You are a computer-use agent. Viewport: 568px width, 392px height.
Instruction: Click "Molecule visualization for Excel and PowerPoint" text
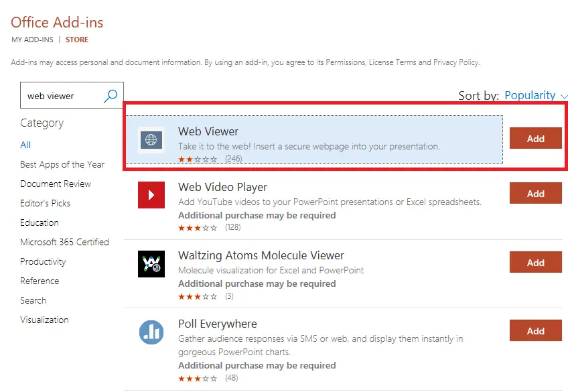(x=271, y=270)
